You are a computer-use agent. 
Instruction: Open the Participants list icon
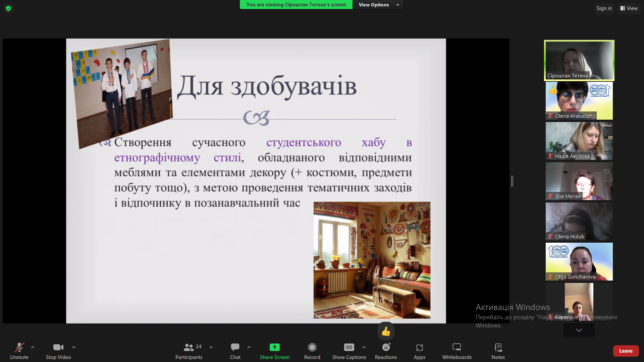click(x=189, y=348)
